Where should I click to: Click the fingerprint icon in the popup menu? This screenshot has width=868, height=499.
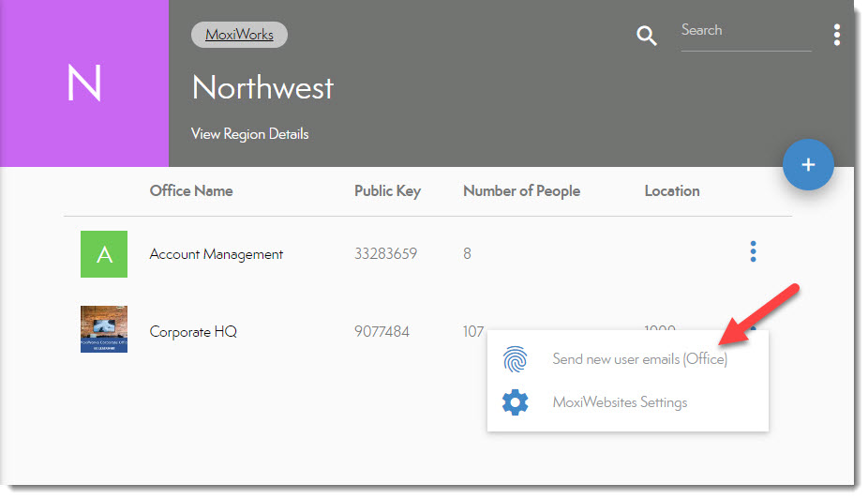[516, 360]
